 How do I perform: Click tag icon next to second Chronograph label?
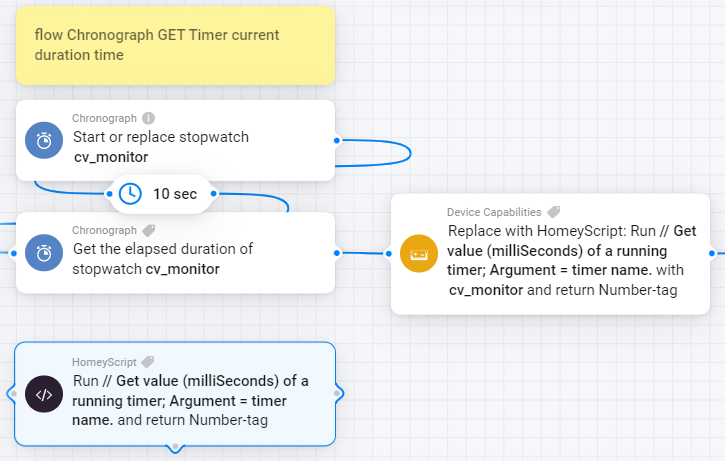point(149,230)
